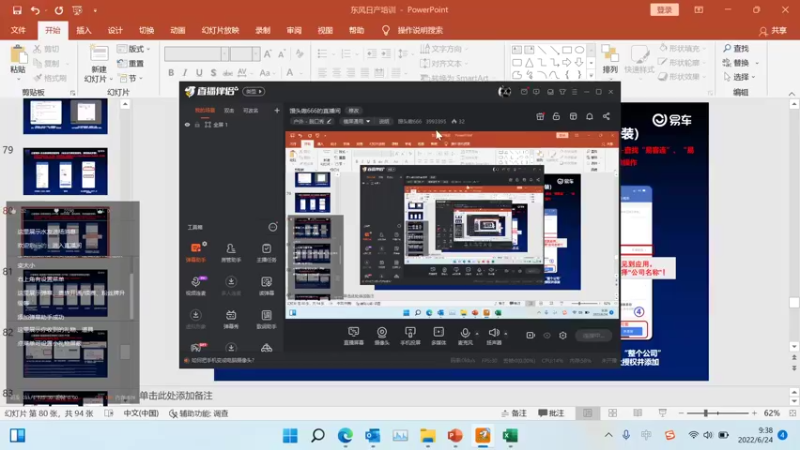Click the Comments (批注) button in the status bar

(551, 413)
